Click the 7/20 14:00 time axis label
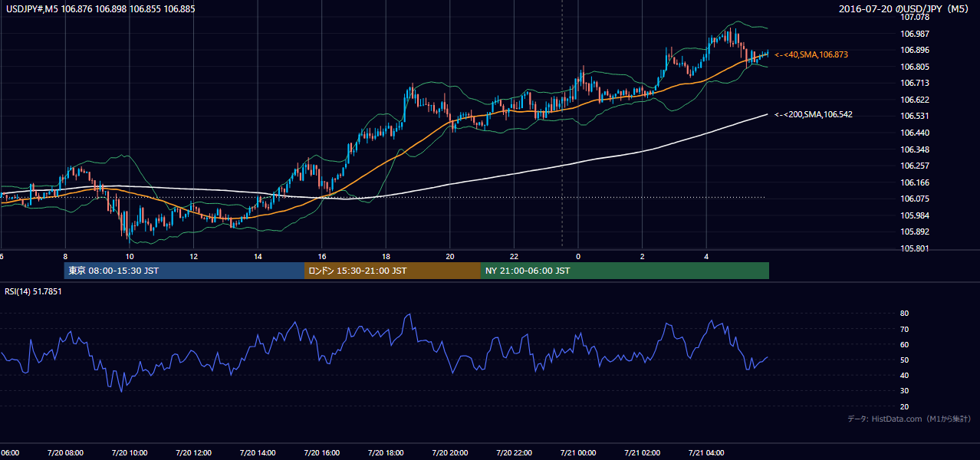Viewport: 980px width, 460px height. pos(258,452)
